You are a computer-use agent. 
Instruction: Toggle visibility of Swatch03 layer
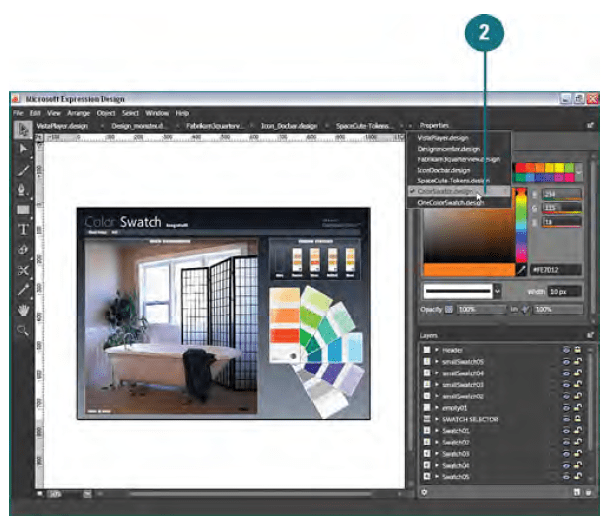coord(567,453)
